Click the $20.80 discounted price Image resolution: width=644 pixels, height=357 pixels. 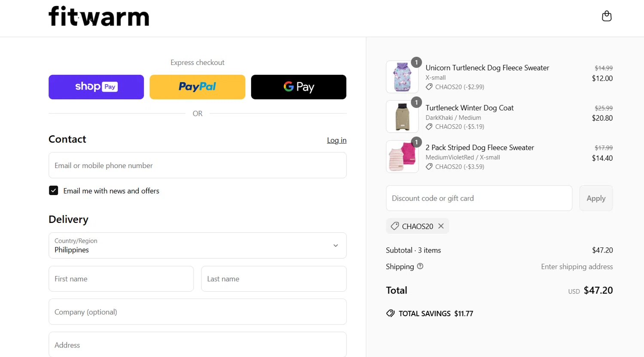coord(602,118)
